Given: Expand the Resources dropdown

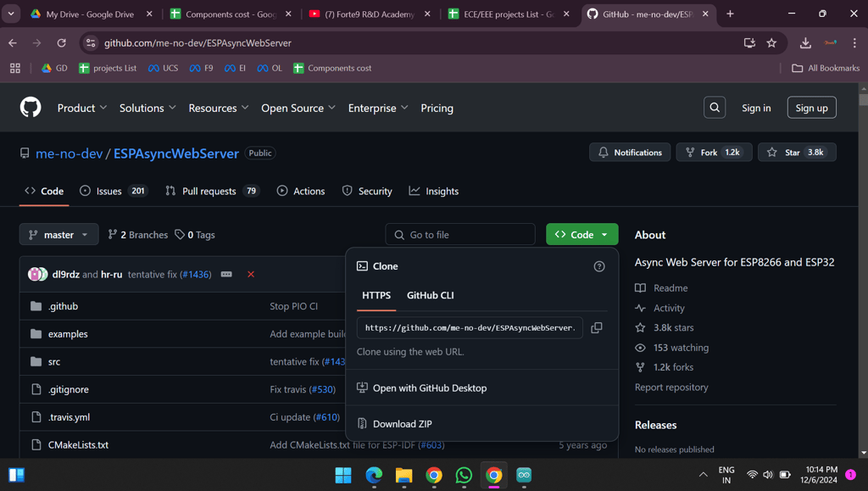Looking at the screenshot, I should coord(218,108).
